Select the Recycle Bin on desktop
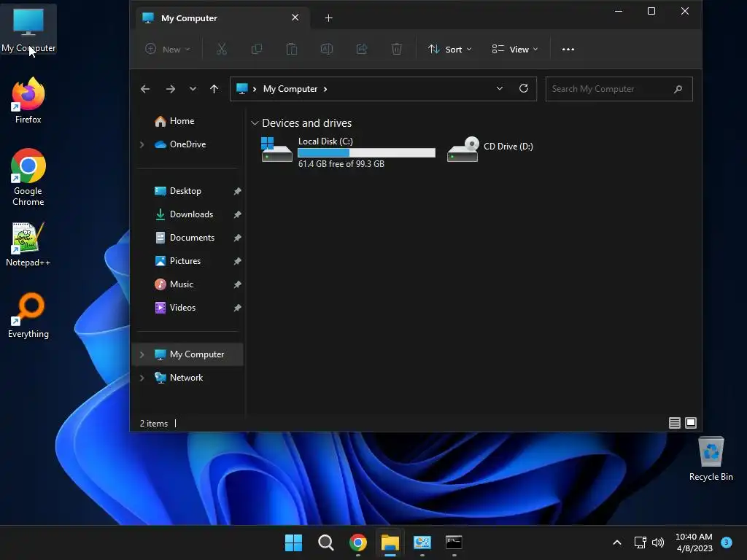Image resolution: width=747 pixels, height=560 pixels. (x=711, y=459)
